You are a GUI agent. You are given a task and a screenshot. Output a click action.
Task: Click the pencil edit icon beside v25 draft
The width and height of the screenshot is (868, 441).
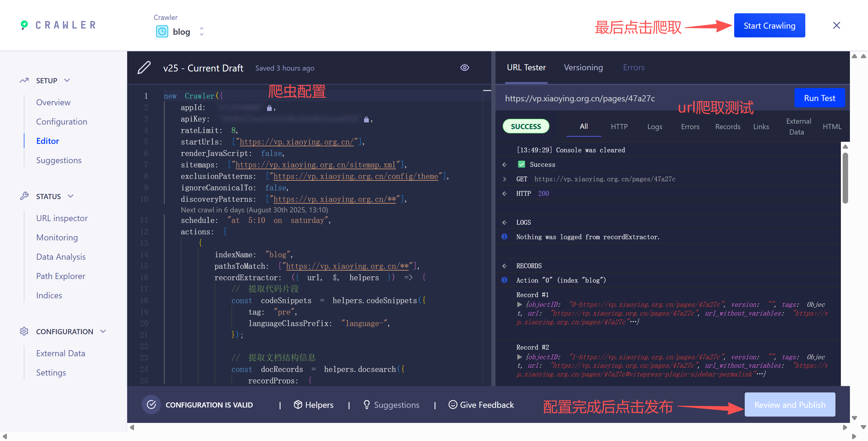pyautogui.click(x=144, y=68)
